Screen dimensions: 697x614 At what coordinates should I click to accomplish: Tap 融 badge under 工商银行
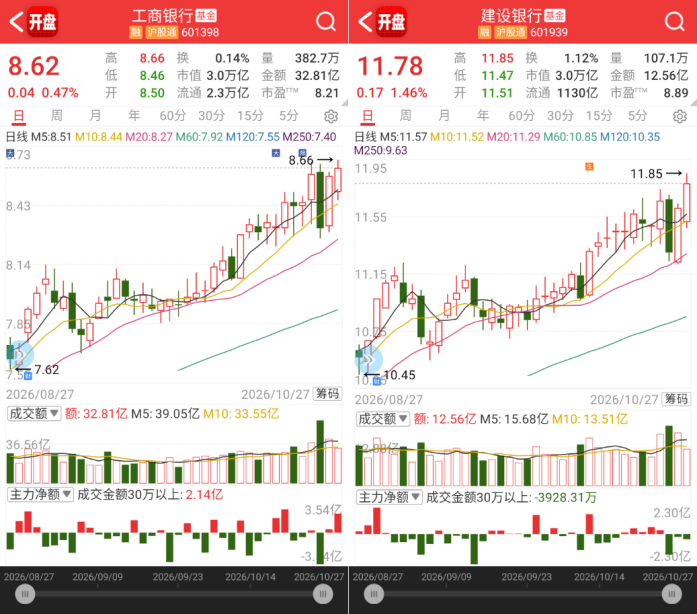136,32
